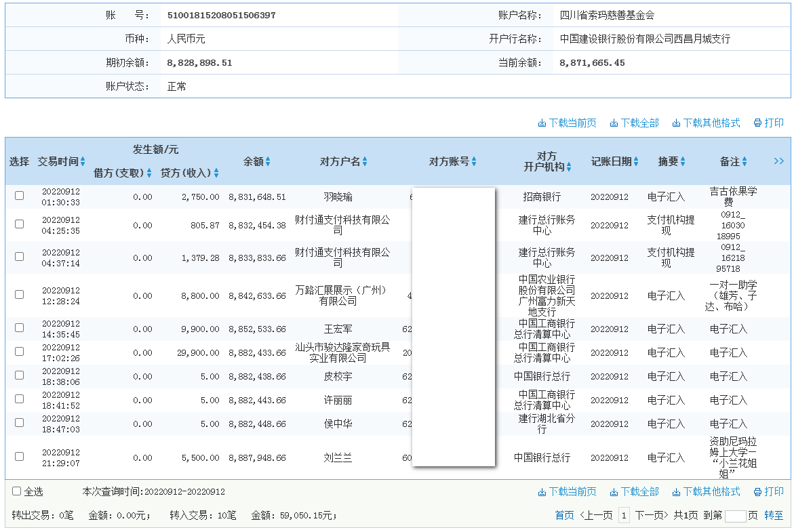The height and width of the screenshot is (532, 794).
Task: Click bottom 下载全部 link
Action: coord(635,491)
